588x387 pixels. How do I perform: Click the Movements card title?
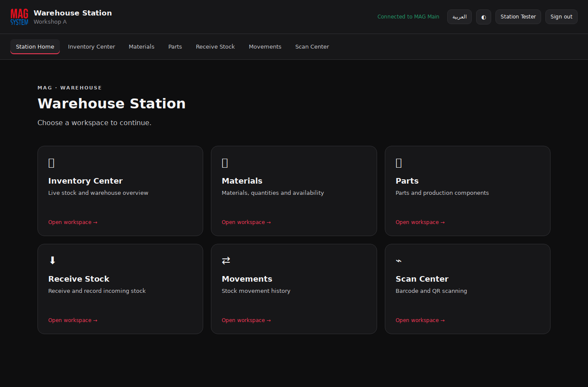coord(247,279)
